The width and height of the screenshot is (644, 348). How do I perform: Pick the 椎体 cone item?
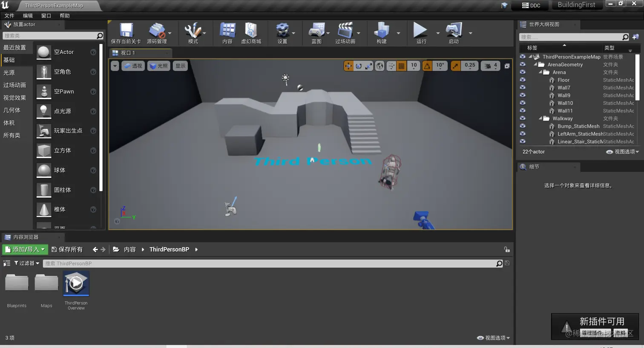pyautogui.click(x=67, y=209)
